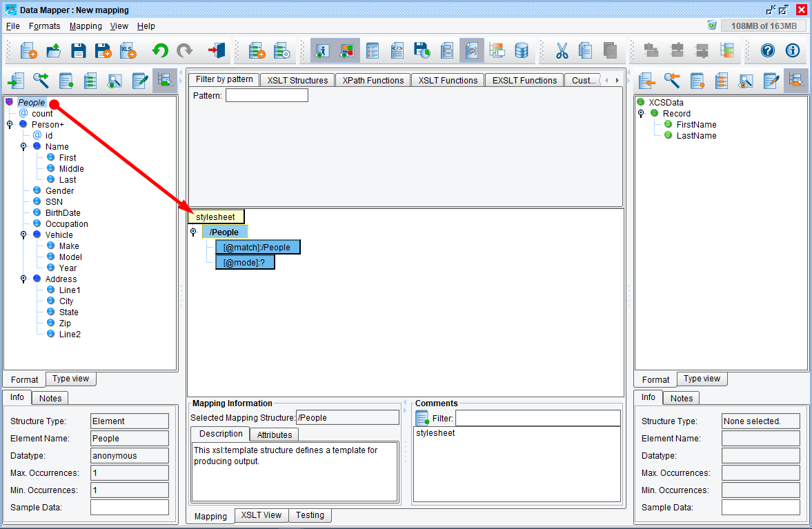The height and width of the screenshot is (529, 812).
Task: Click the Comments Filter input field
Action: [537, 418]
